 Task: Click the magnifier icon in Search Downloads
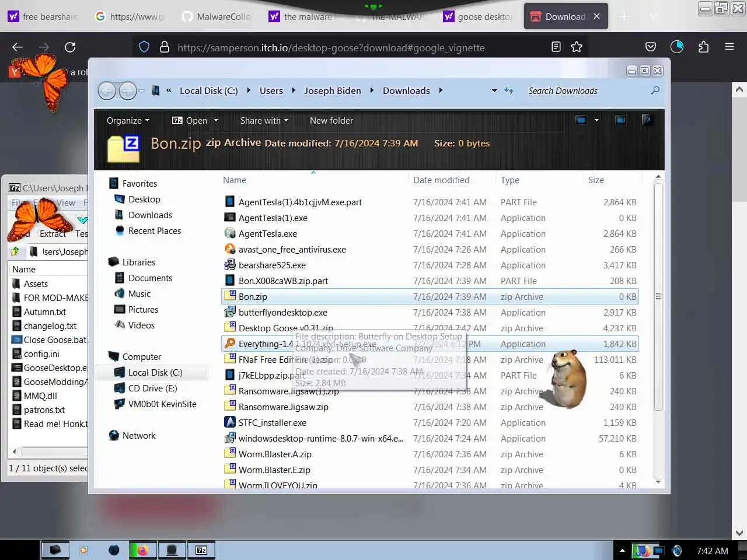pos(655,90)
